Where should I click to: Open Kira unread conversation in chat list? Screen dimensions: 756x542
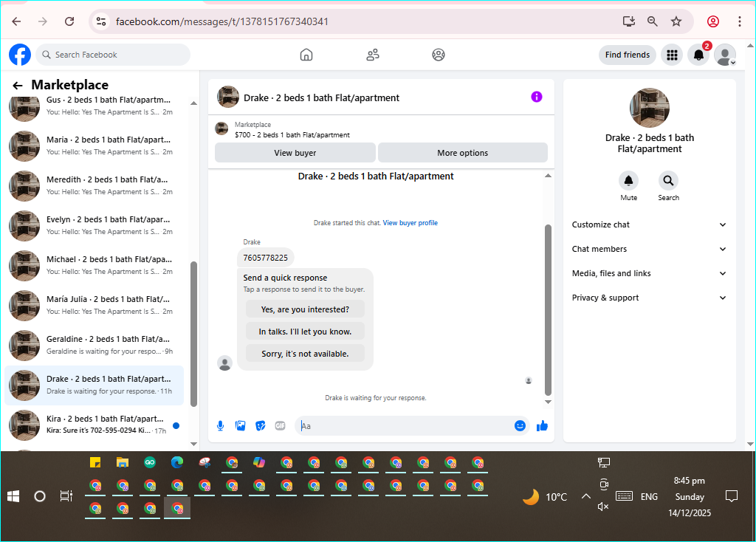point(94,425)
